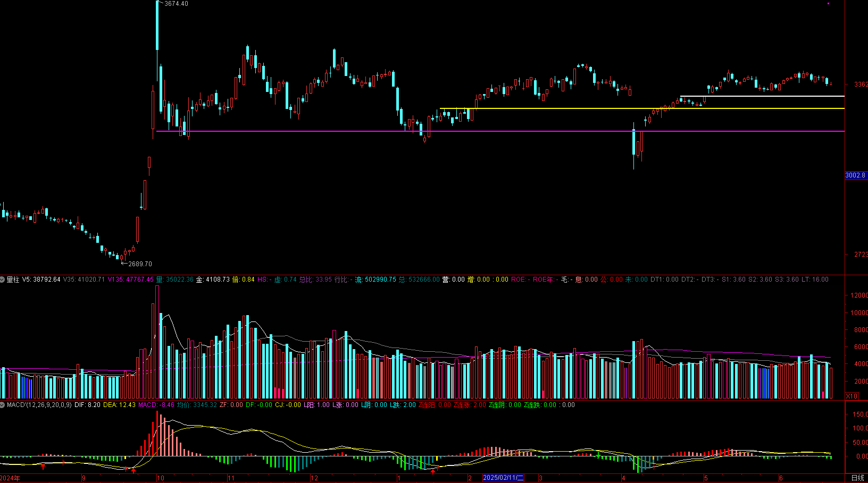Expand the 量柱 volume indicator dropdown arrow
Screen dimensions: 868x483
(x=3, y=279)
